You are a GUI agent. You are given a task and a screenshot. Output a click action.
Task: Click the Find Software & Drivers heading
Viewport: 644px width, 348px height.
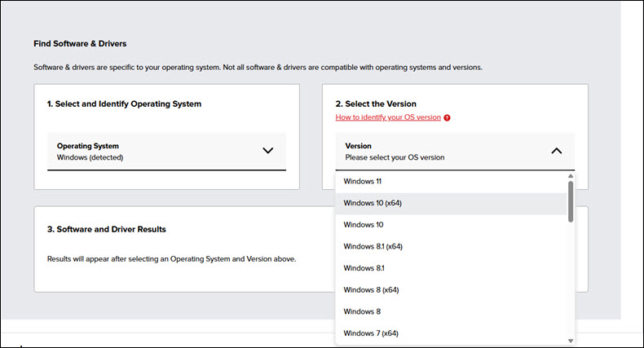point(80,43)
